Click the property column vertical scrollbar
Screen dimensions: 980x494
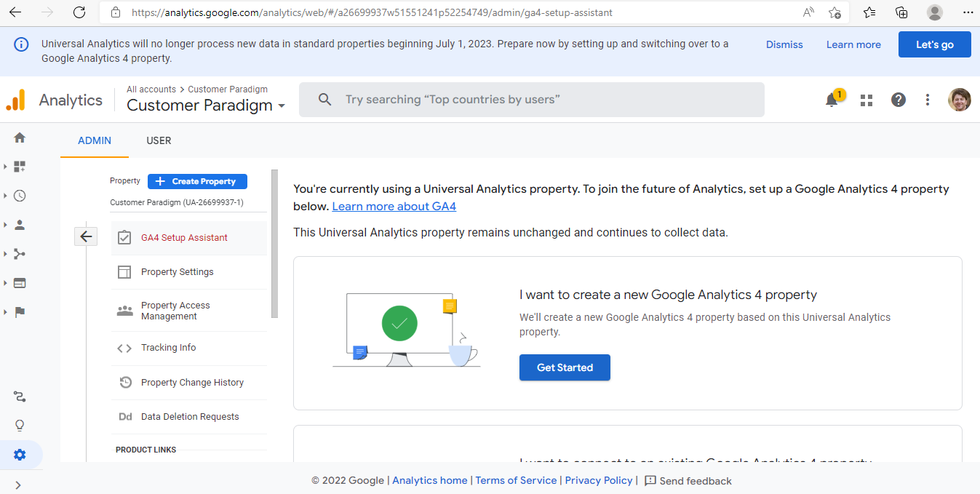click(274, 244)
